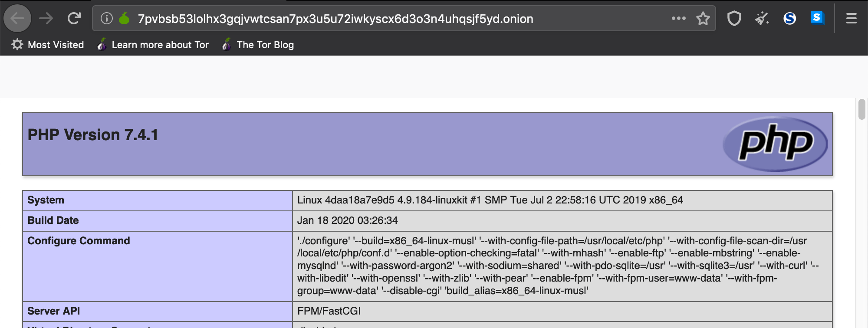Click the vertical page scrollbar thumb

click(x=861, y=109)
